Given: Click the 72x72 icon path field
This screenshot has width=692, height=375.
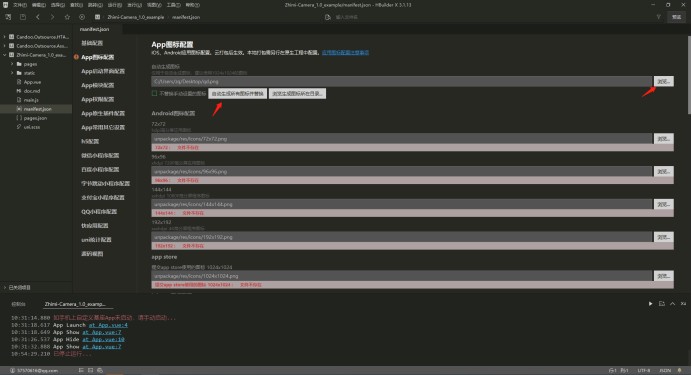Looking at the screenshot, I should tap(402, 139).
